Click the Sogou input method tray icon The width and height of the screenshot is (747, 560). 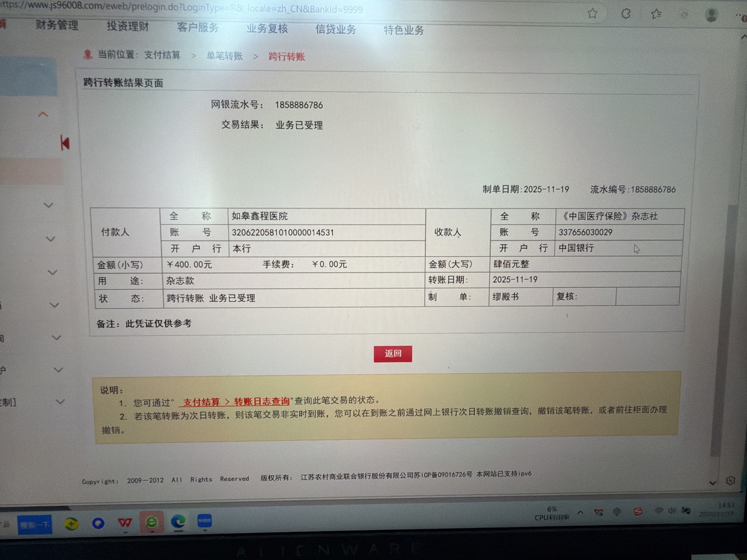point(638,511)
